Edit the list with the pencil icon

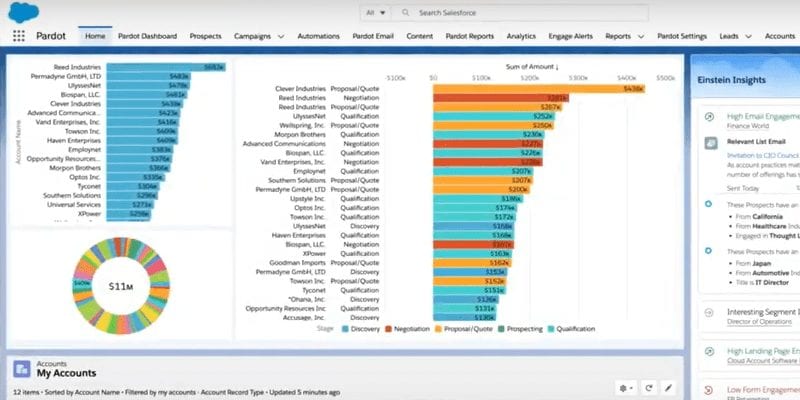668,388
